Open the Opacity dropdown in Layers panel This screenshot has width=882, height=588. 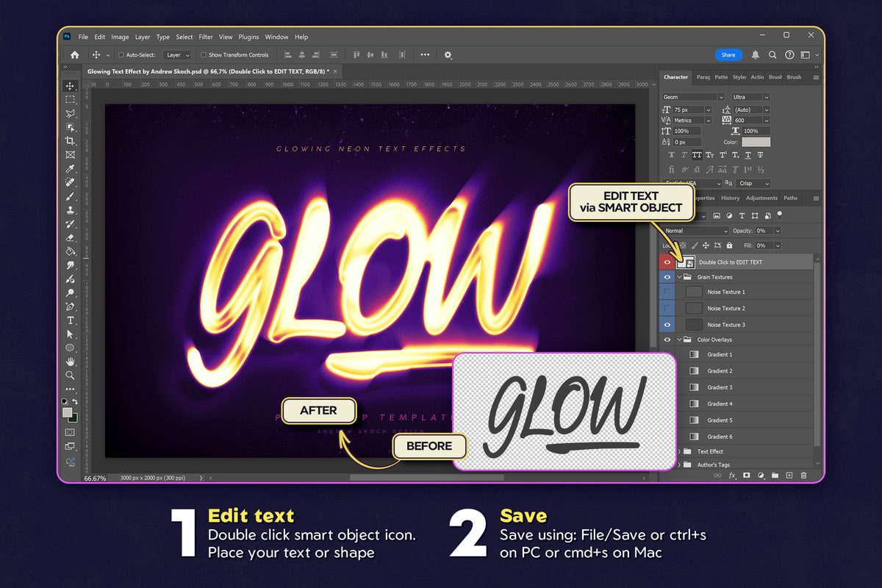[x=776, y=230]
